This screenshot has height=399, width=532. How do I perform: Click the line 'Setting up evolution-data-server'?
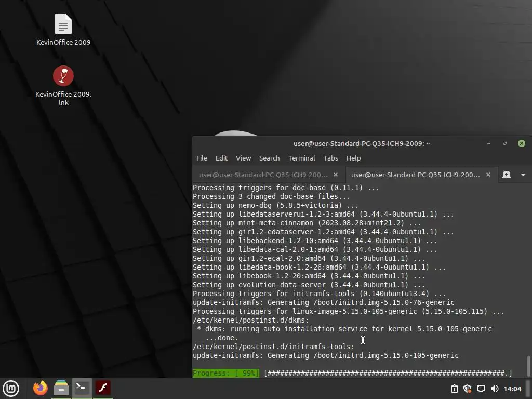tap(309, 285)
